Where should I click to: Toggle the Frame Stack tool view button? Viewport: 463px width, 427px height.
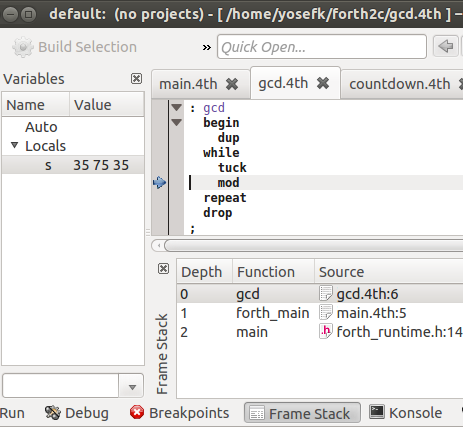coord(302,413)
